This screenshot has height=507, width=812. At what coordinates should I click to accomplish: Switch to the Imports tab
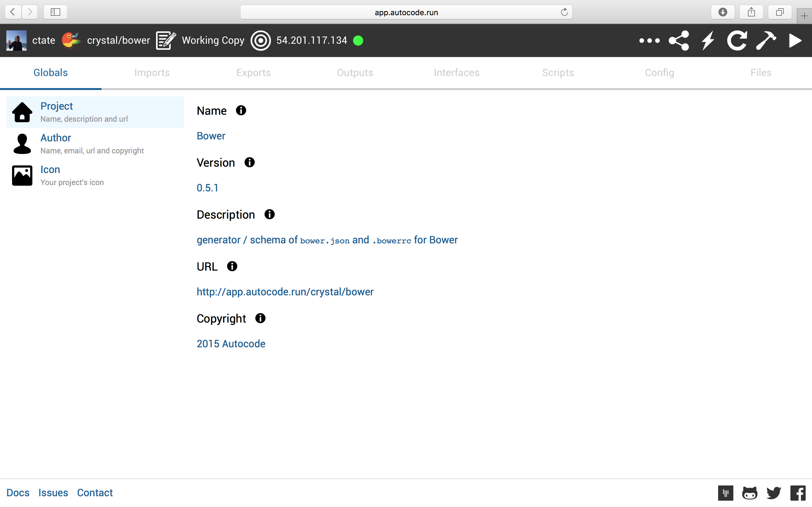152,73
